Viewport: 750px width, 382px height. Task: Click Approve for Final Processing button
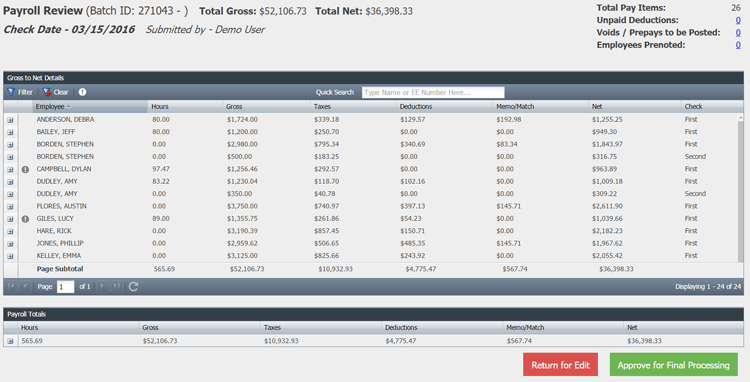pos(673,365)
